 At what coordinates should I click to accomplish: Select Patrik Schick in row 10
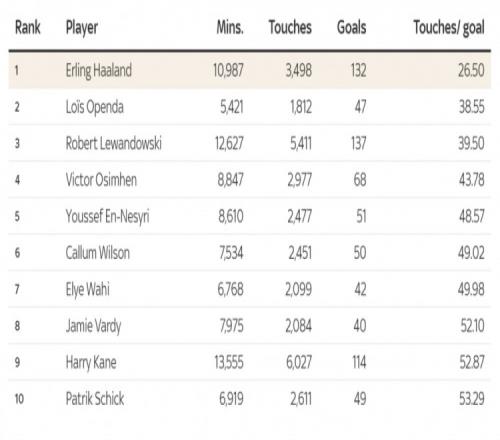(95, 399)
